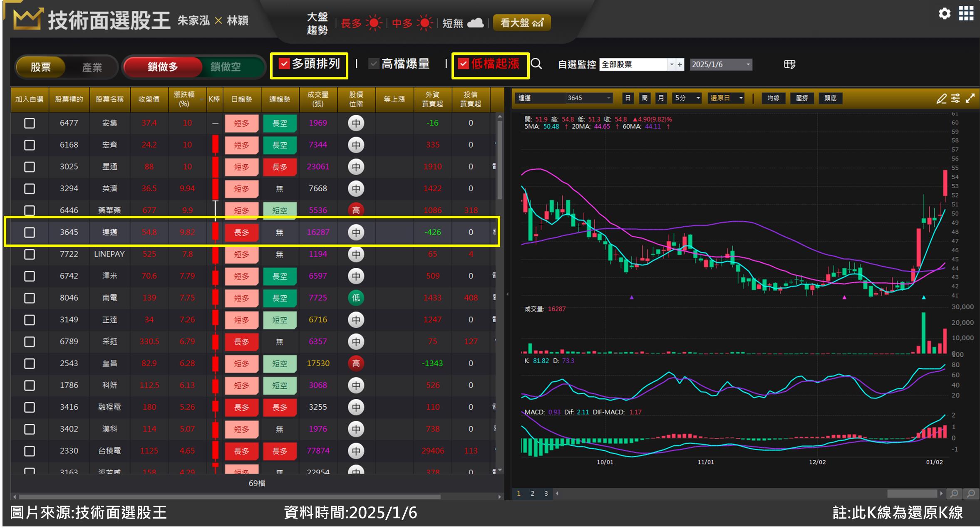Click the 長多 daily trend tag for 采鈺
The image size is (980, 531).
tap(241, 342)
